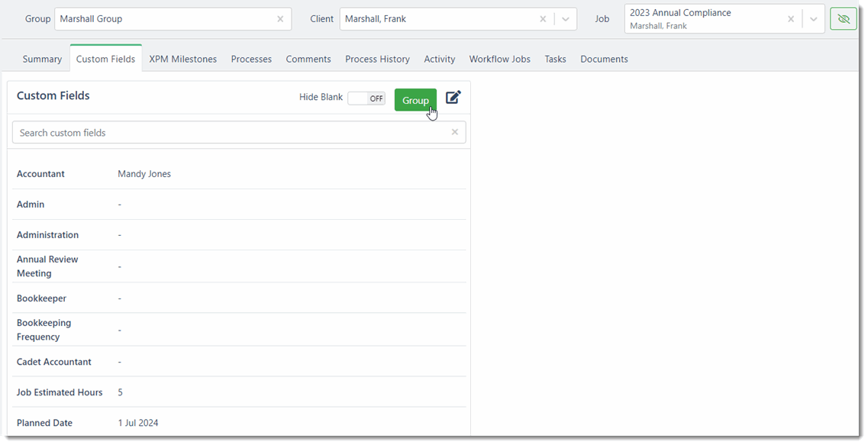
Task: Click the green Group button
Action: 415,100
